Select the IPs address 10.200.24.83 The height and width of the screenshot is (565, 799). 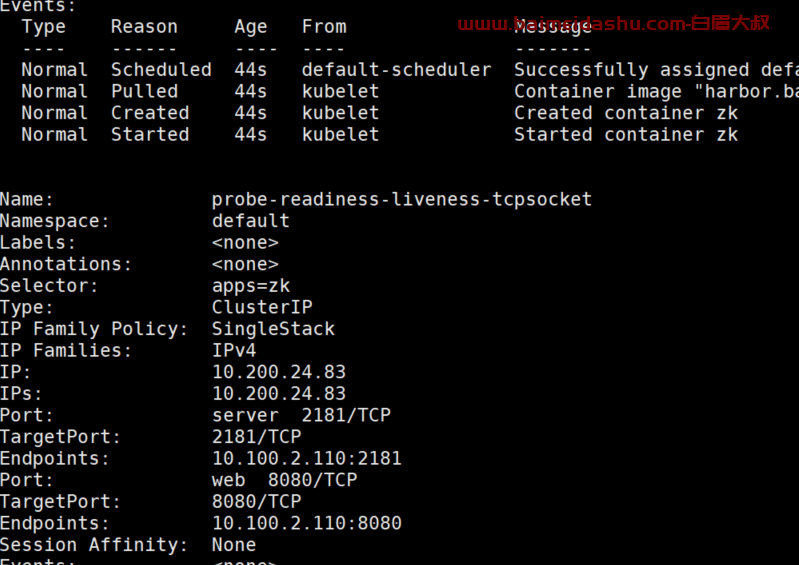click(x=279, y=393)
